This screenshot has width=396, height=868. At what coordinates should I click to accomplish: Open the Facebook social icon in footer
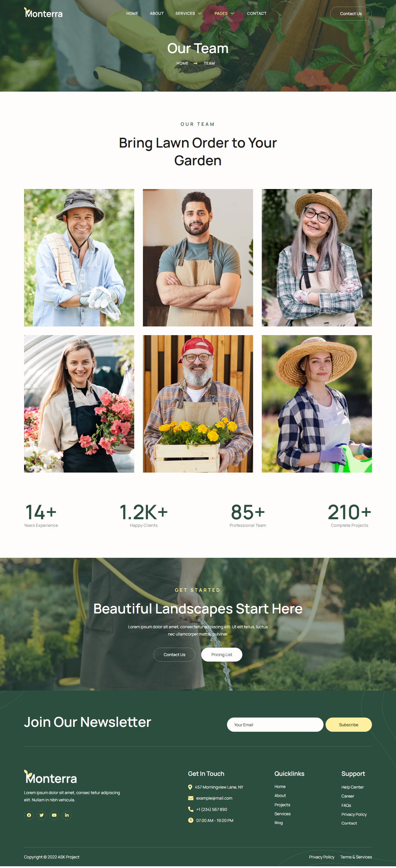(29, 815)
